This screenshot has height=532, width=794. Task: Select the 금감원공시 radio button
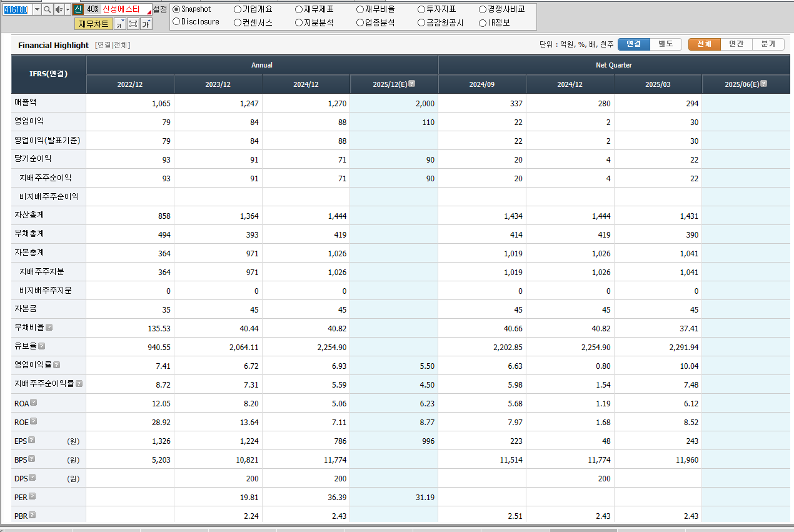tap(421, 23)
